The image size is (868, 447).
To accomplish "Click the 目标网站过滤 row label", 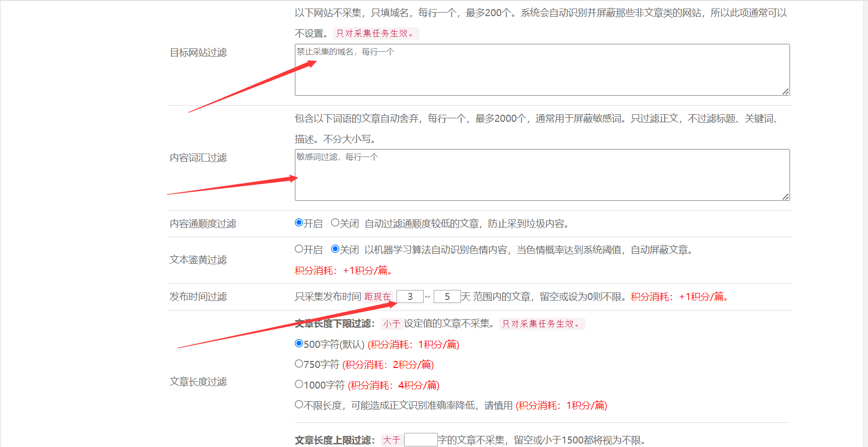I will point(198,52).
